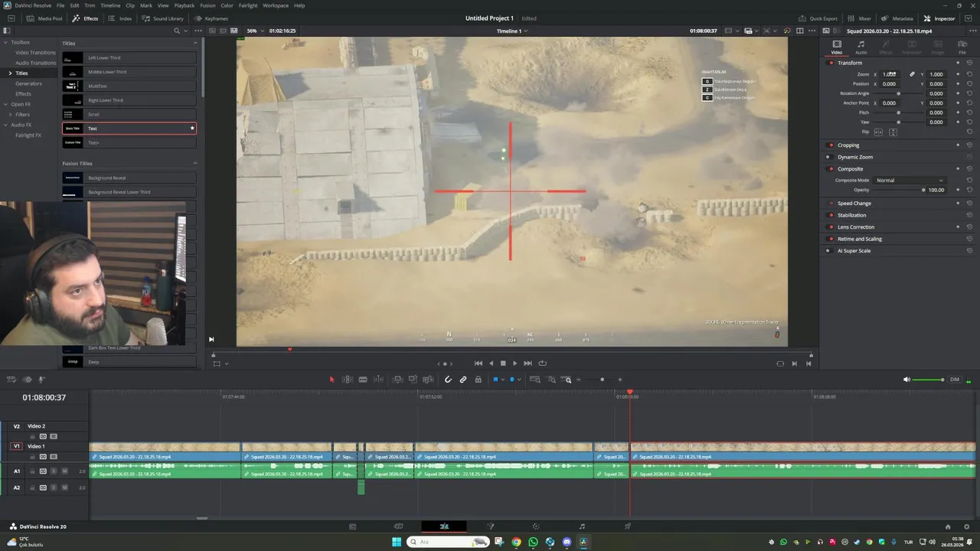Viewport: 980px width, 551px height.
Task: Open the Keyframes panel
Action: click(x=211, y=18)
